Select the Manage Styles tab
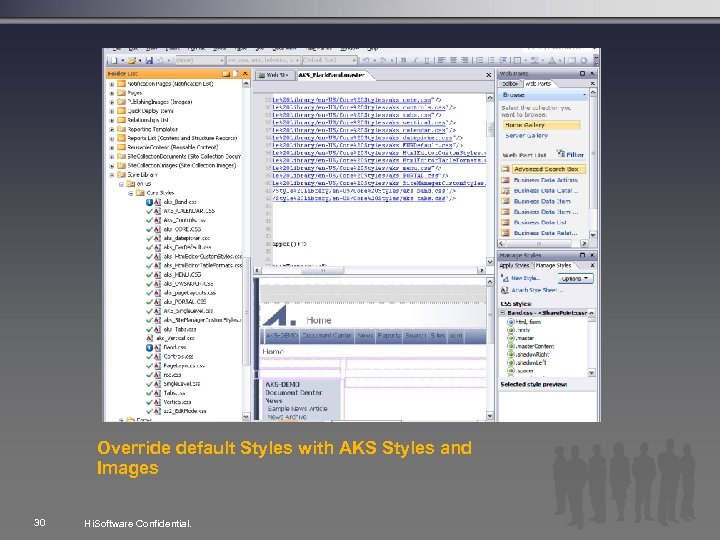Viewport: 720px width, 540px height. click(x=553, y=265)
